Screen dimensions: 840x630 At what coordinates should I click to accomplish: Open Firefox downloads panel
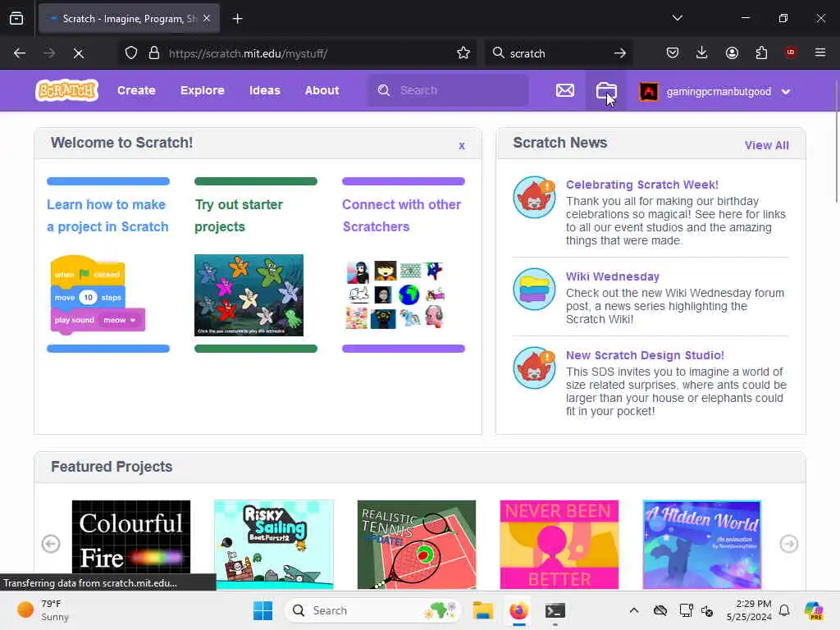click(x=702, y=52)
